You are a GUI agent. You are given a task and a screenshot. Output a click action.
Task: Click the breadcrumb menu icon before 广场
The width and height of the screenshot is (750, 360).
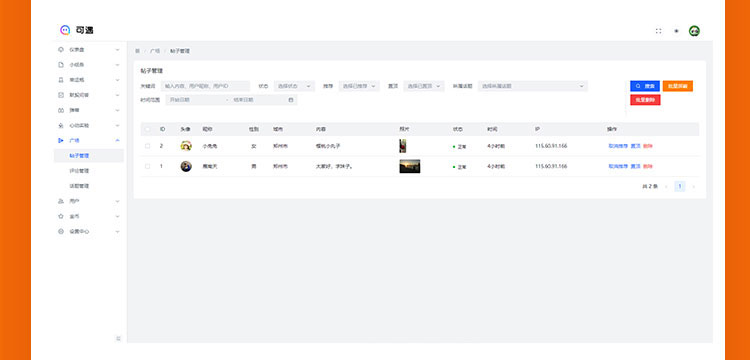point(138,51)
